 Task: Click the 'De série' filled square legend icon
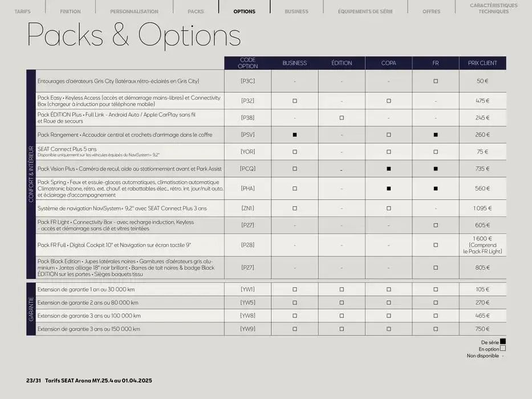coord(502,342)
